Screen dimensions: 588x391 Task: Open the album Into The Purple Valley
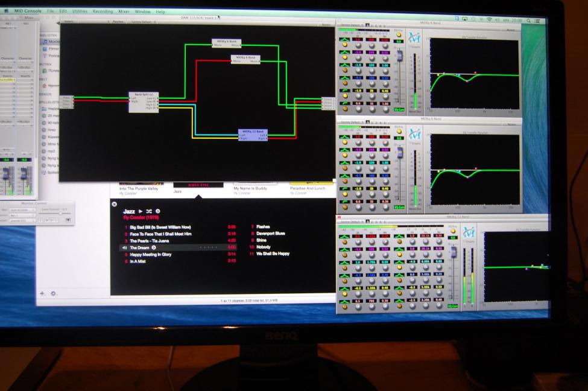(138, 188)
